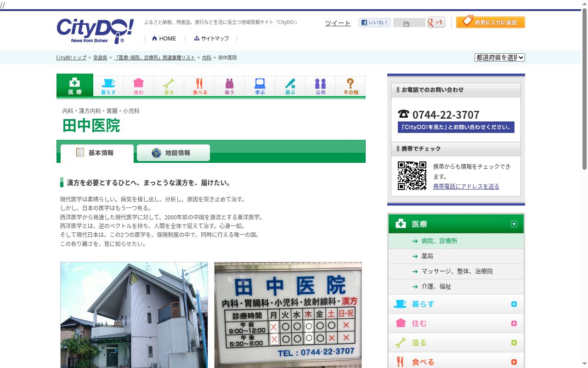Open サイトマップ in the header menu
Screen dimensions: 588x368
tap(211, 39)
